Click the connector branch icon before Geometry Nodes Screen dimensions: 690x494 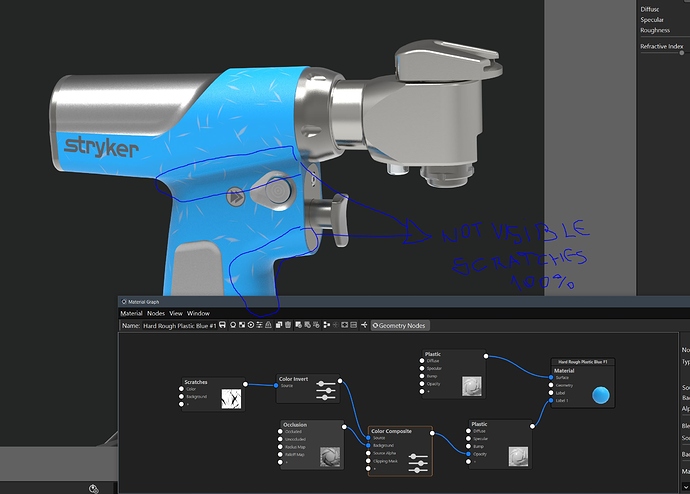(x=364, y=325)
